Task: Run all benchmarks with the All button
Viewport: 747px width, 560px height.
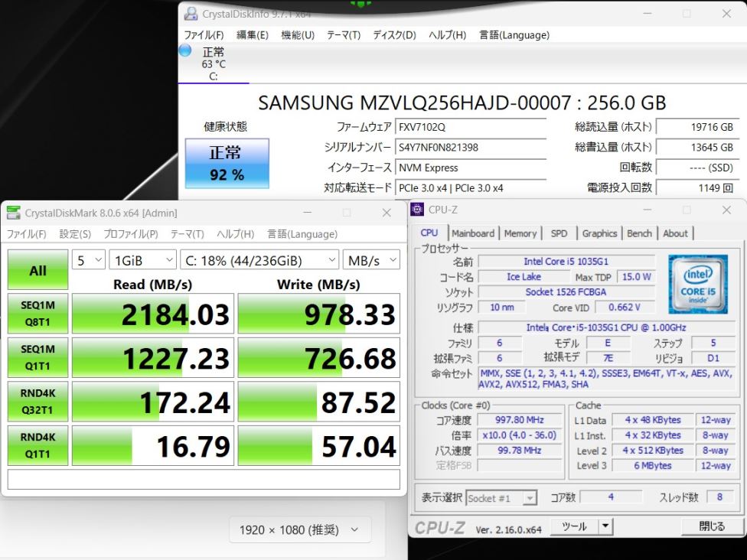Action: (x=38, y=270)
